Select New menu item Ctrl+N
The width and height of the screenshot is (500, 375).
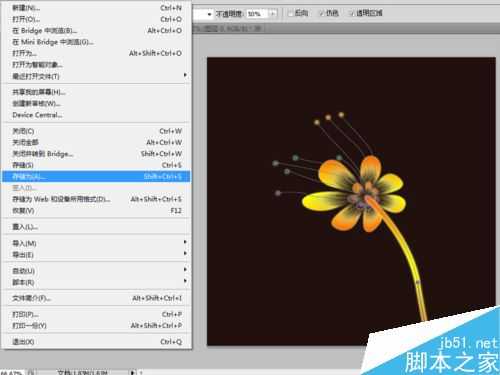coord(97,7)
